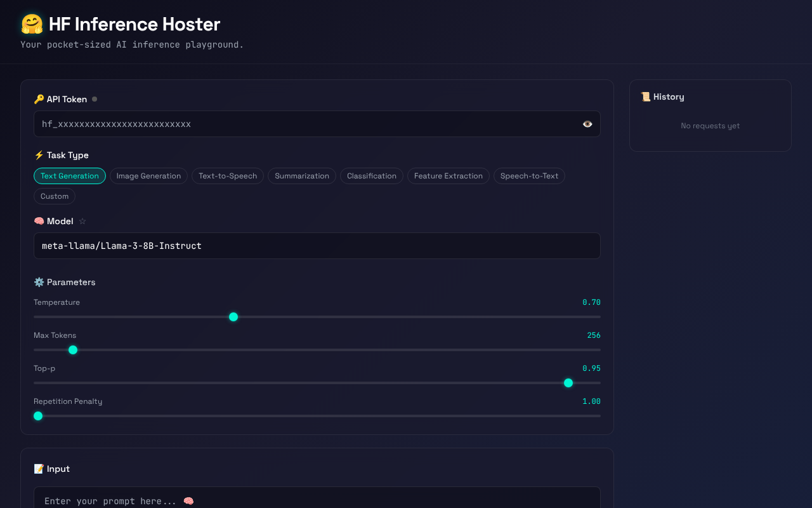
Task: Click the API Token label
Action: click(60, 99)
